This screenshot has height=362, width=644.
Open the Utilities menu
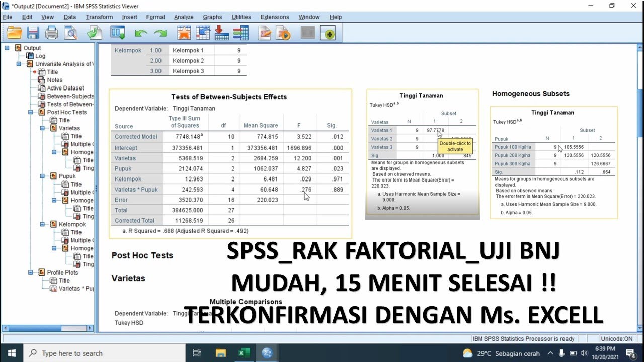coord(241,17)
